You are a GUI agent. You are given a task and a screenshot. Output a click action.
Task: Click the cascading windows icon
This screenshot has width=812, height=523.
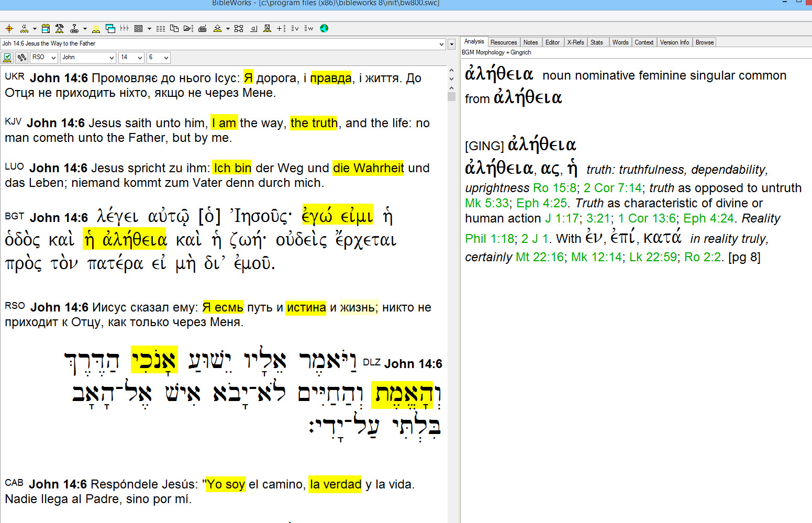[x=110, y=28]
